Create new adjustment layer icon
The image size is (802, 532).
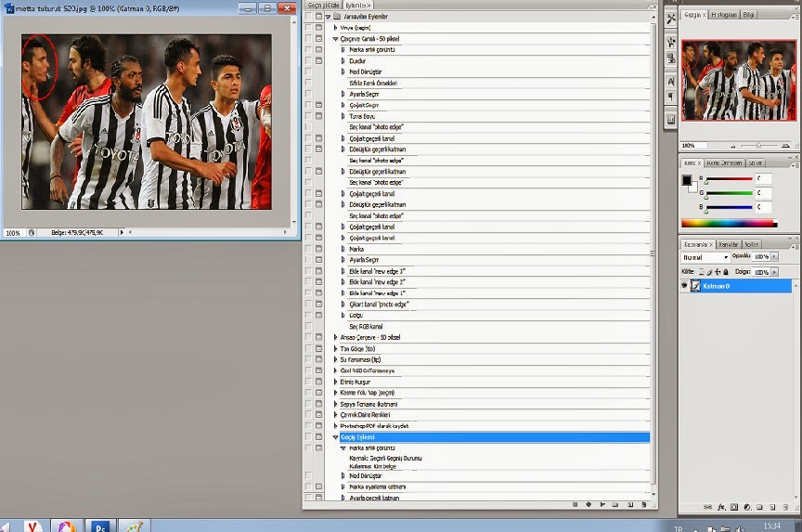click(x=746, y=507)
